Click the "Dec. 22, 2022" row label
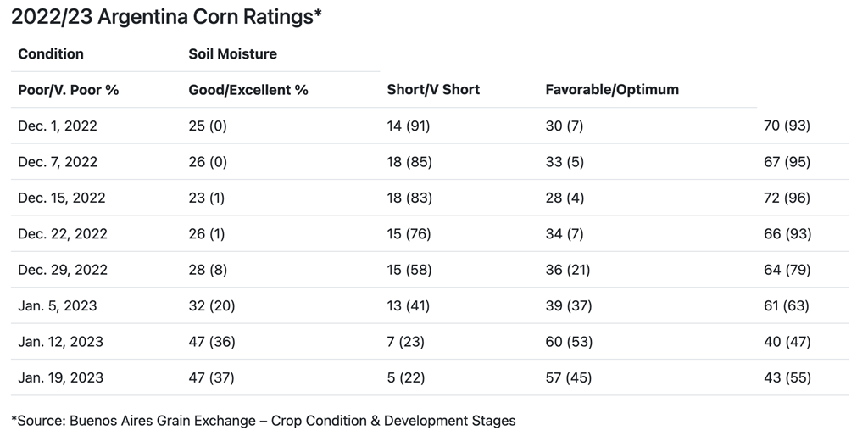Screen dimensions: 868x436 pyautogui.click(x=63, y=233)
